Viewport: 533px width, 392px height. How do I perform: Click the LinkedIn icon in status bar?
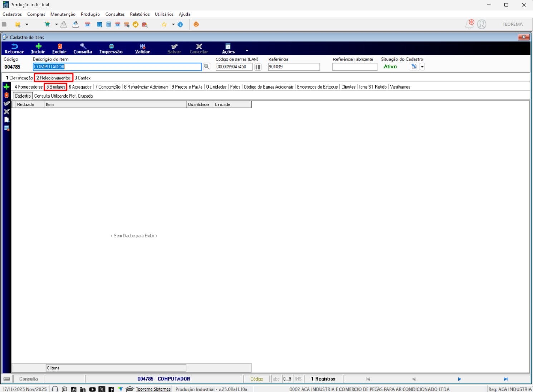tap(83, 389)
